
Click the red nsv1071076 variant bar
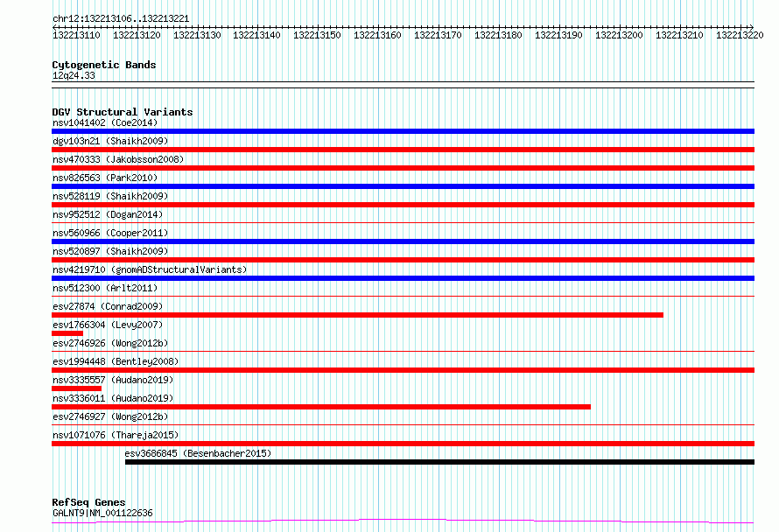(x=403, y=444)
